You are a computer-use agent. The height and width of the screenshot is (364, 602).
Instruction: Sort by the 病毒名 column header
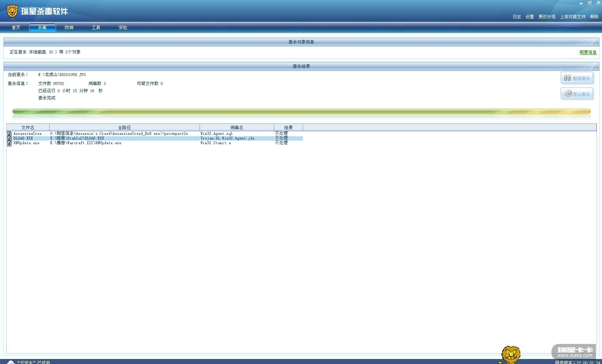click(237, 128)
